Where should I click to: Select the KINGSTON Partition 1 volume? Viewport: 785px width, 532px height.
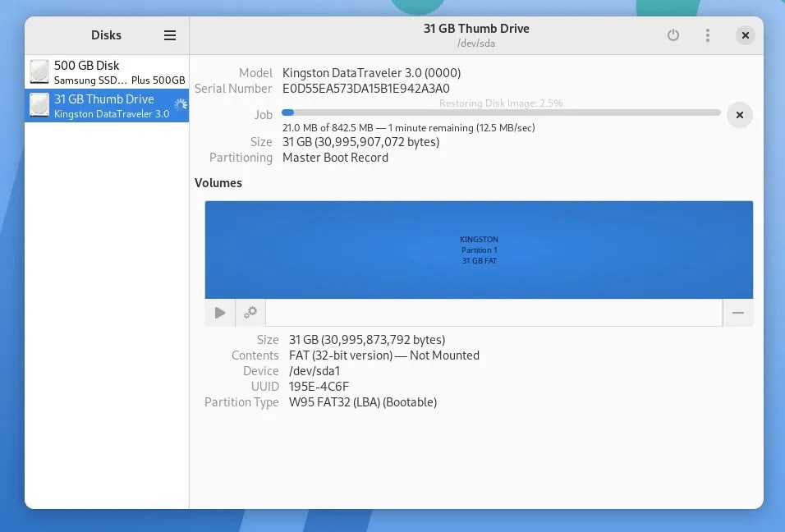479,250
